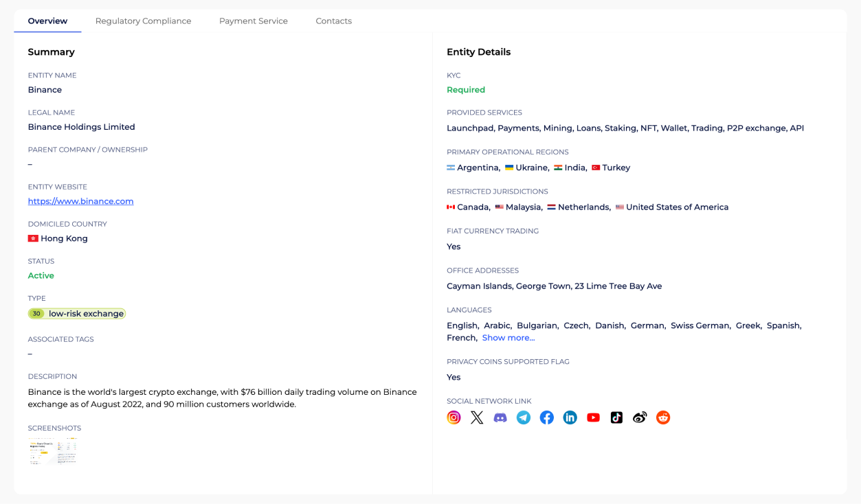The height and width of the screenshot is (504, 861).
Task: Click the Cayman Islands office address
Action: pyautogui.click(x=555, y=286)
